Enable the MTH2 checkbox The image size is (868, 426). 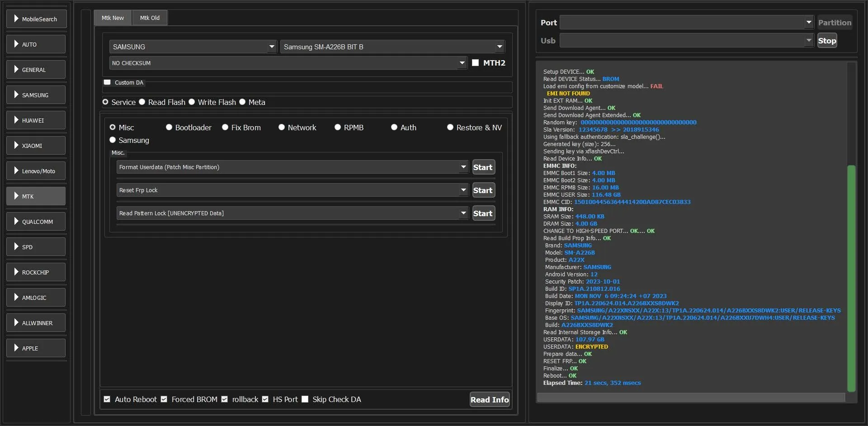pos(475,63)
